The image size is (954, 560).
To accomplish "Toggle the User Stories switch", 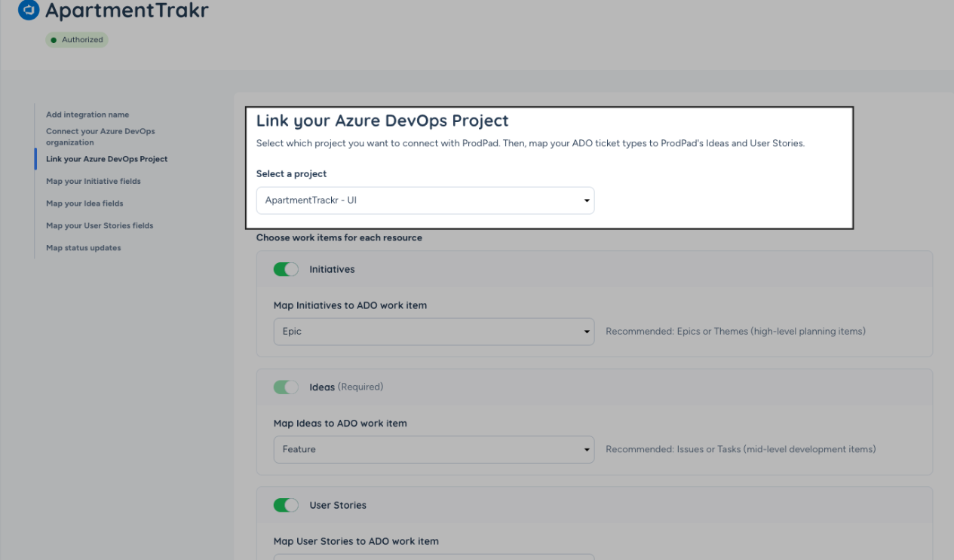I will point(286,505).
